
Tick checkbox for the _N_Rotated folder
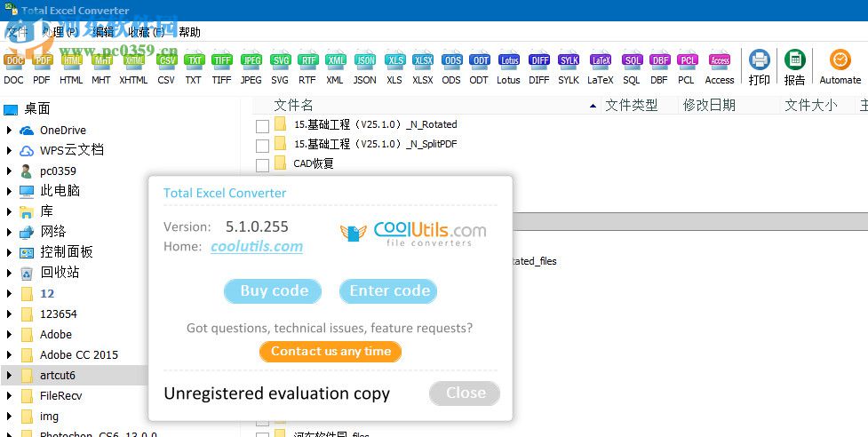pyautogui.click(x=262, y=126)
